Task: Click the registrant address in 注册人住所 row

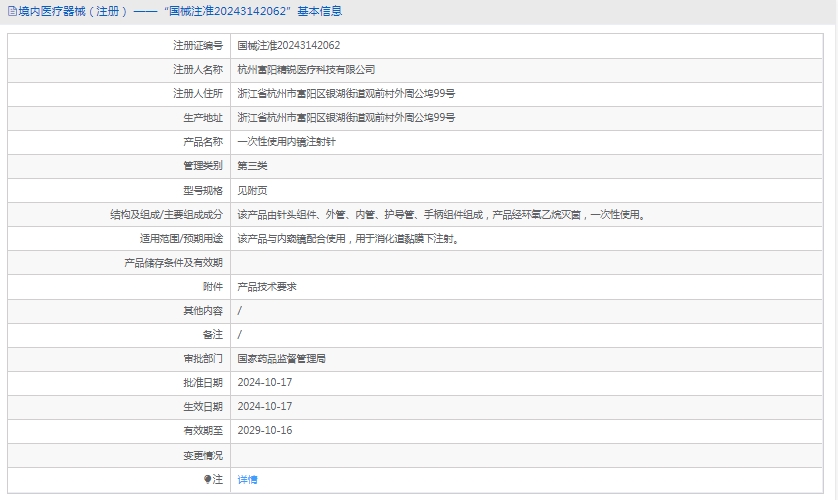Action: 346,94
